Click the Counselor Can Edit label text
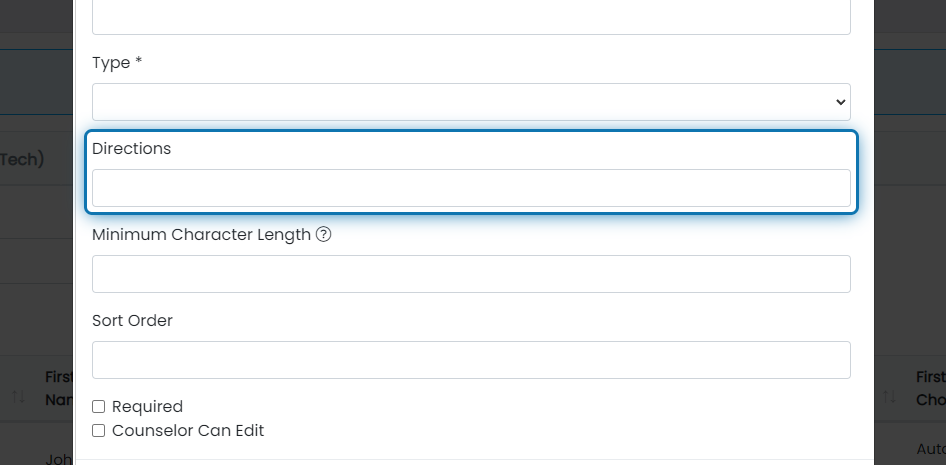Image resolution: width=946 pixels, height=465 pixels. pos(188,431)
